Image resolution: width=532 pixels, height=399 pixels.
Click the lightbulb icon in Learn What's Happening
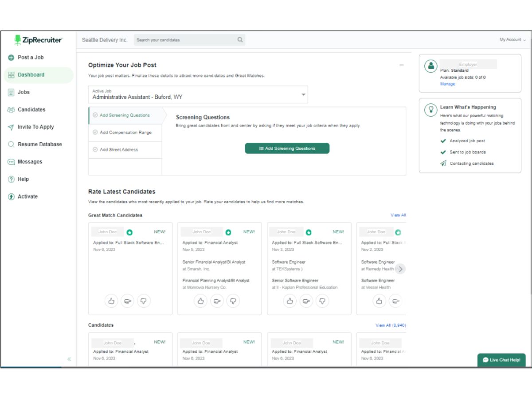431,110
